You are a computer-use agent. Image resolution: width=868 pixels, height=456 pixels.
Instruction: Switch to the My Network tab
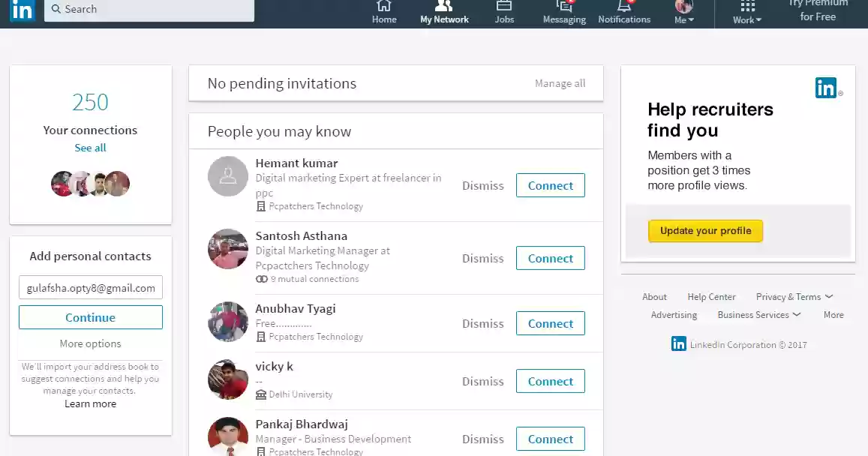click(x=445, y=12)
